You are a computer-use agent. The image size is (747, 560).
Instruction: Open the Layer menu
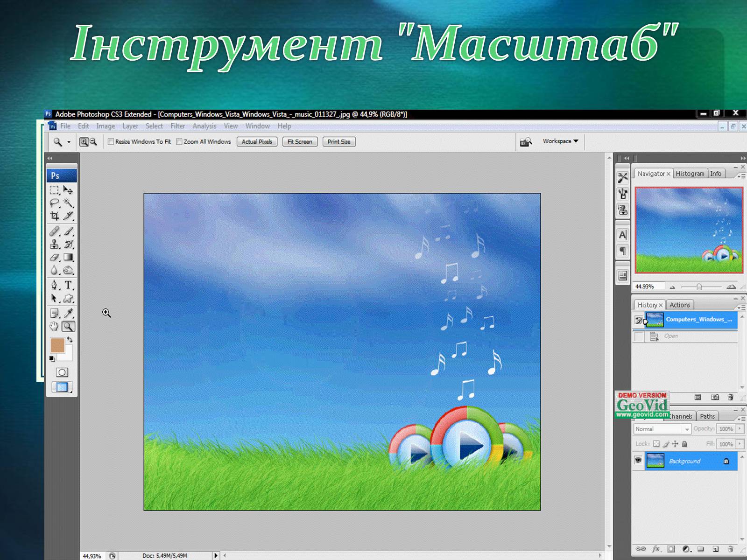[x=130, y=126]
